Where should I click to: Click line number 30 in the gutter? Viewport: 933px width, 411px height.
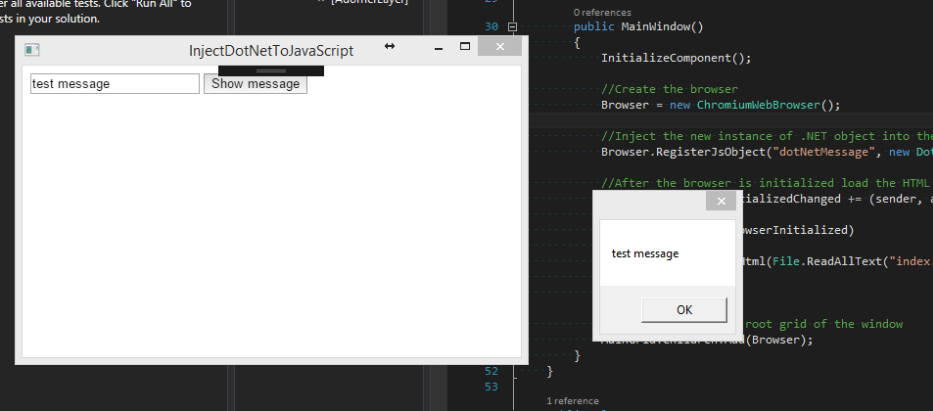click(491, 27)
